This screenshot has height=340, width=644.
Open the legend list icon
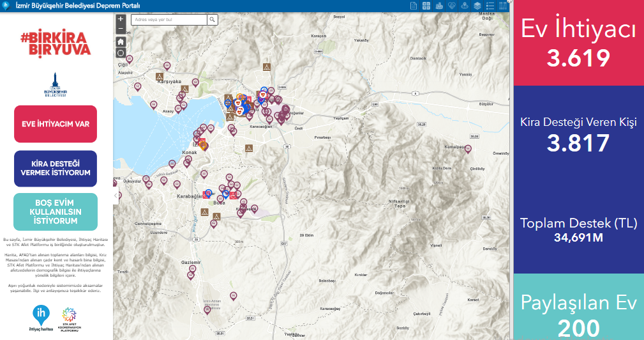click(490, 6)
